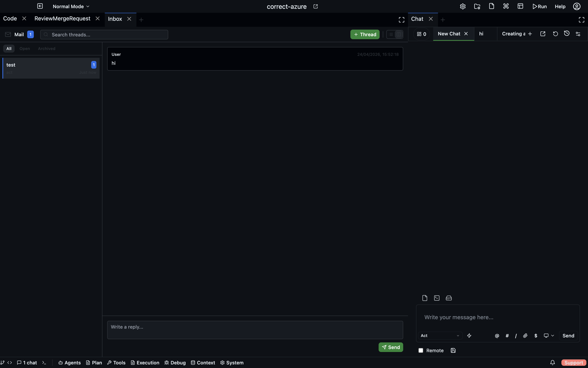The width and height of the screenshot is (588, 368).
Task: Click the red Support button
Action: click(x=573, y=363)
